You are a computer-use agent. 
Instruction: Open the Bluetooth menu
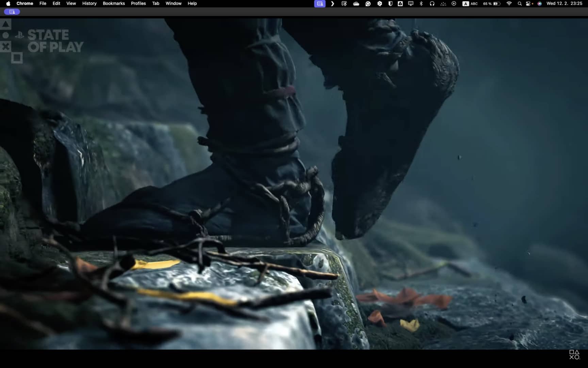point(421,3)
